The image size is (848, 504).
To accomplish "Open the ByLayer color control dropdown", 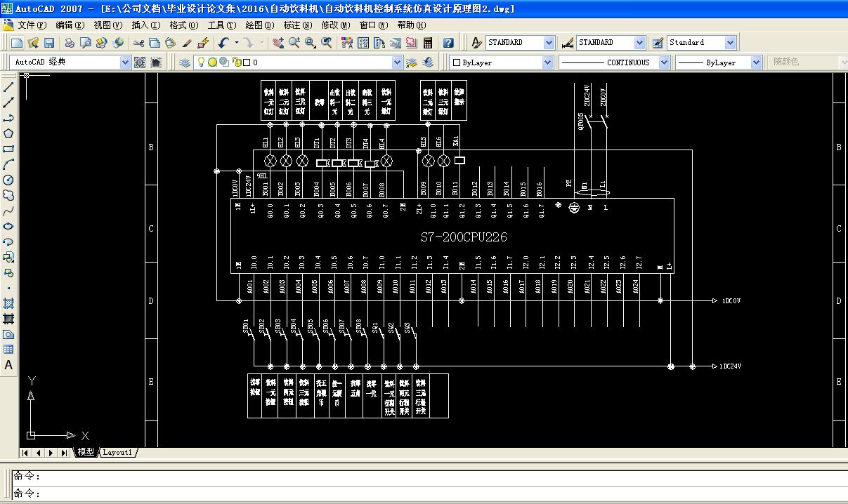I will pyautogui.click(x=547, y=62).
